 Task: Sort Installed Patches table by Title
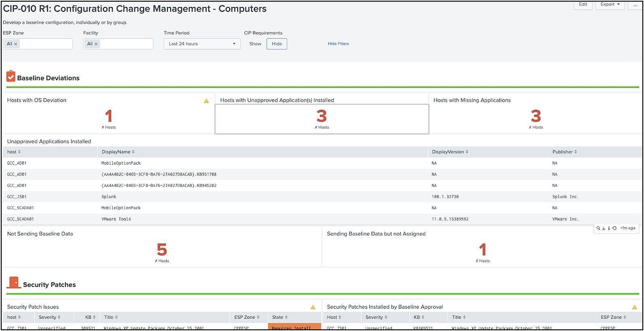pos(459,317)
